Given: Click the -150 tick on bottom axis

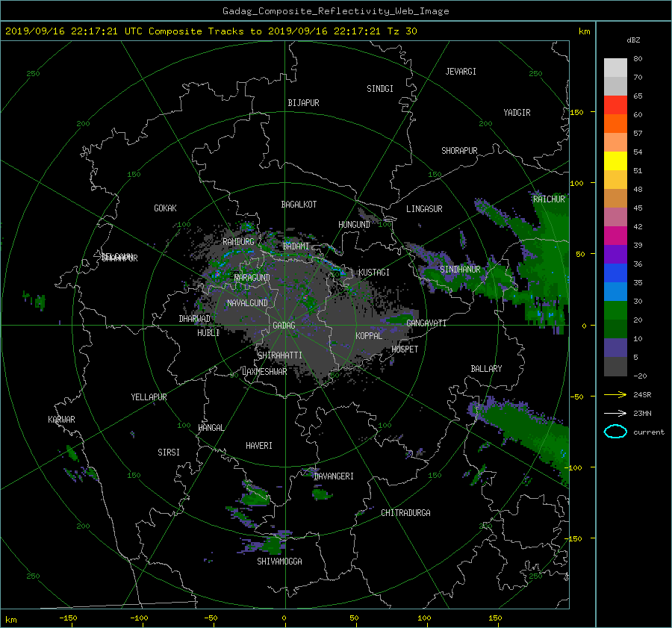Looking at the screenshot, I should click(x=68, y=618).
